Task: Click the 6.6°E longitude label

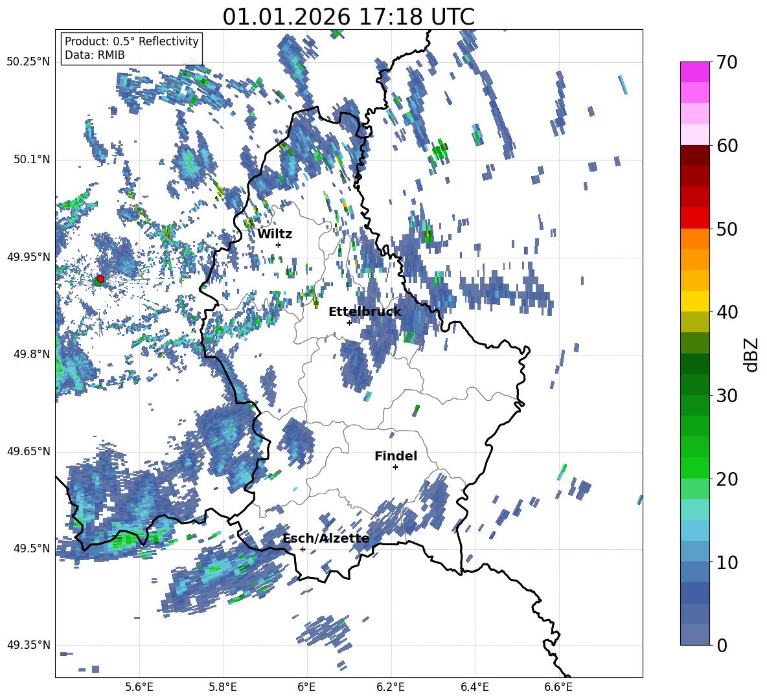Action: [558, 687]
